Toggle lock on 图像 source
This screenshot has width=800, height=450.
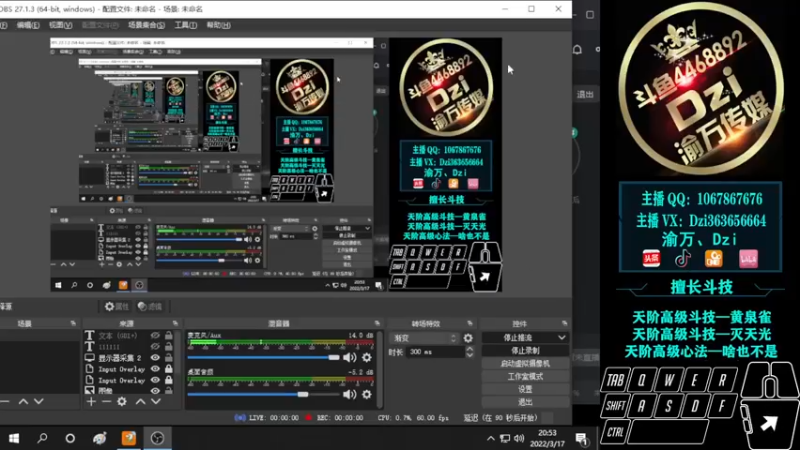point(169,391)
